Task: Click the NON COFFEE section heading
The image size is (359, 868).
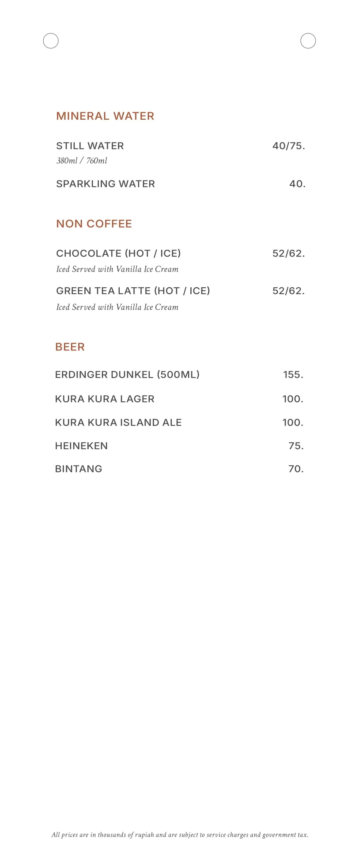Action: tap(94, 223)
